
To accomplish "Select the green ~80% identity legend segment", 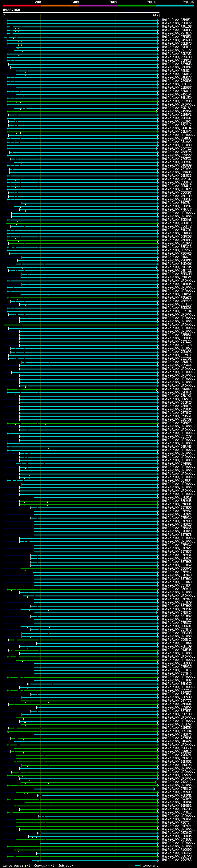I will coord(137,6).
